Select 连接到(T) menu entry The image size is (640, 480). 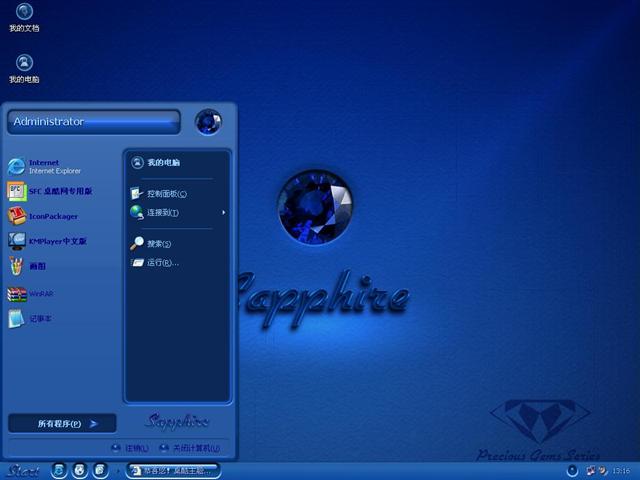click(154, 212)
